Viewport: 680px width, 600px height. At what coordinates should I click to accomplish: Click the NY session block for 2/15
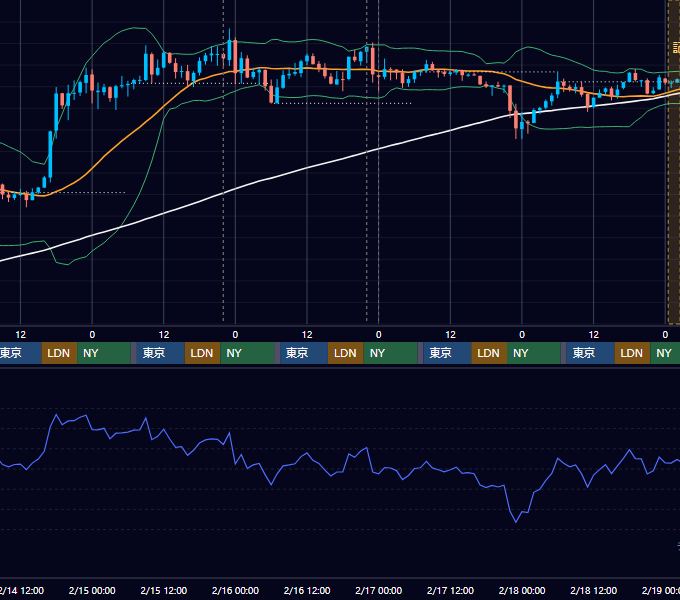tap(247, 353)
